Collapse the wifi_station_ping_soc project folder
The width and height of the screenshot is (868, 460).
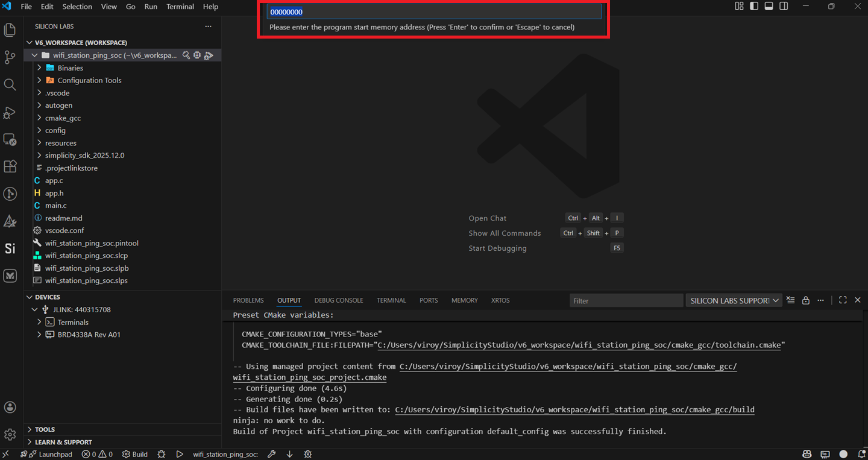pos(34,54)
